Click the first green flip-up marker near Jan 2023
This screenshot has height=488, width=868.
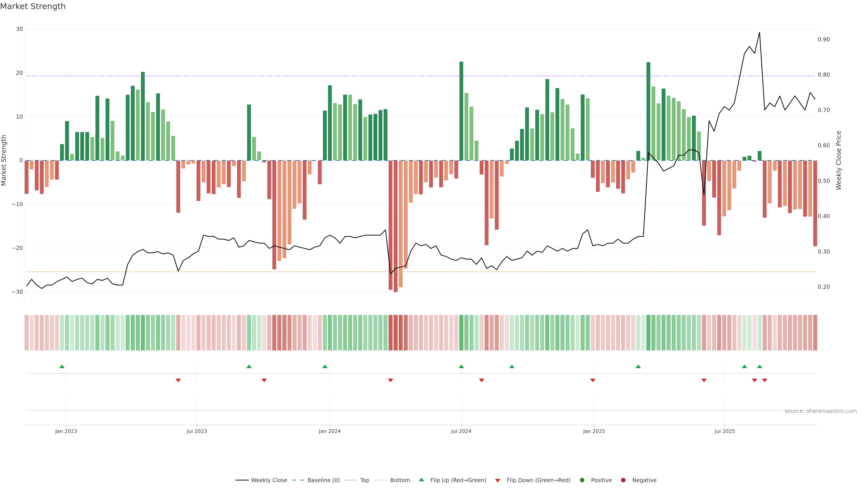point(62,366)
